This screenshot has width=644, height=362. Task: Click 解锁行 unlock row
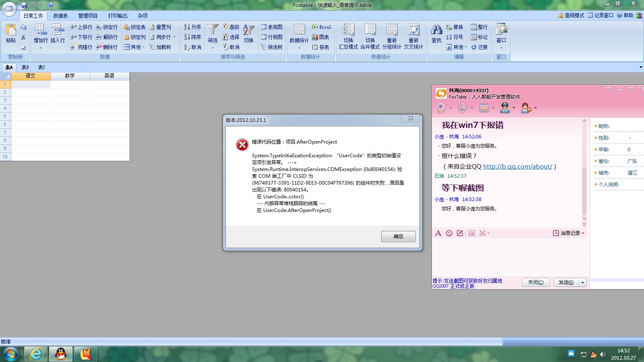pyautogui.click(x=107, y=37)
